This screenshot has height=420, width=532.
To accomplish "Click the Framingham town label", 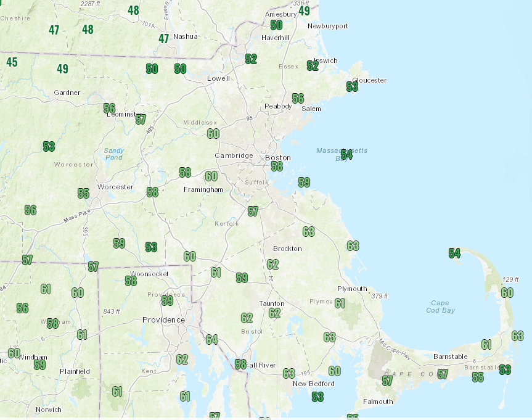I will click(x=203, y=189).
